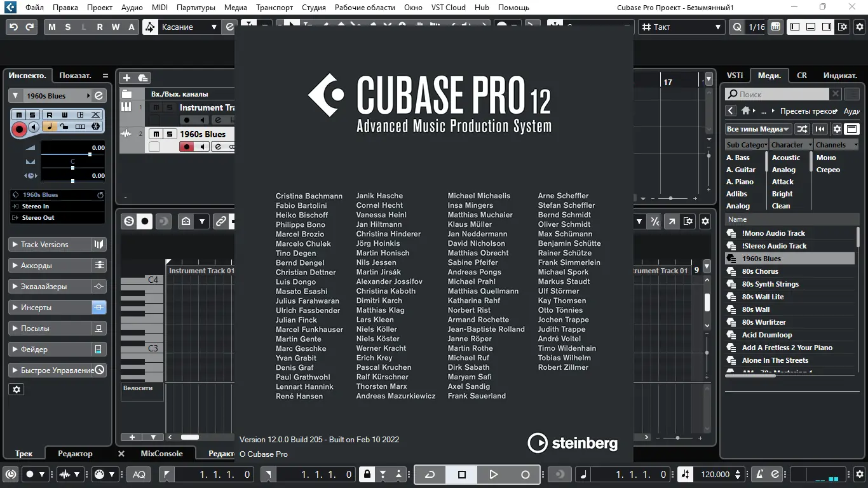Switch to the Инспекто. tab
The image size is (868, 488).
click(x=27, y=76)
